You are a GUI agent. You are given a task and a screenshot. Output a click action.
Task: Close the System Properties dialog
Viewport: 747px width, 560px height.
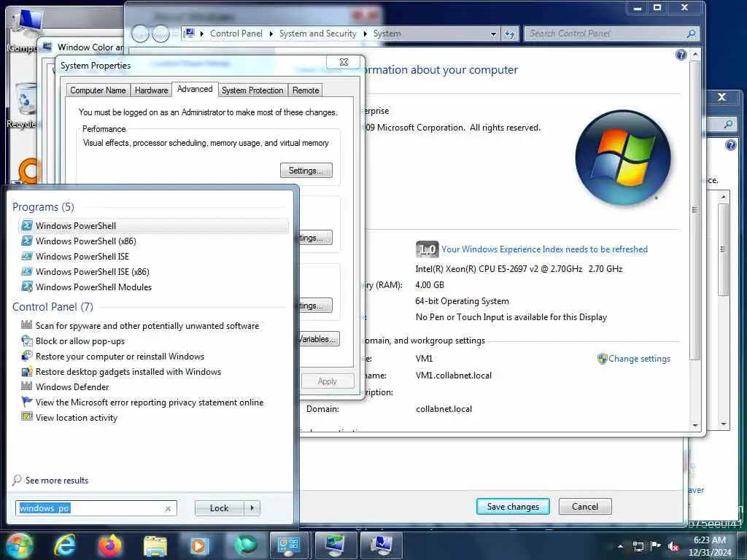344,62
